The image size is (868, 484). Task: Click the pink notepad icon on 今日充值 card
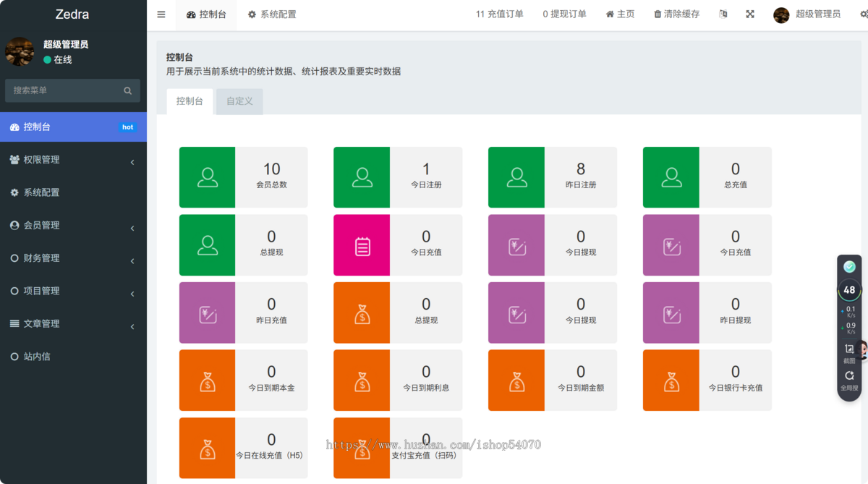[x=362, y=247]
